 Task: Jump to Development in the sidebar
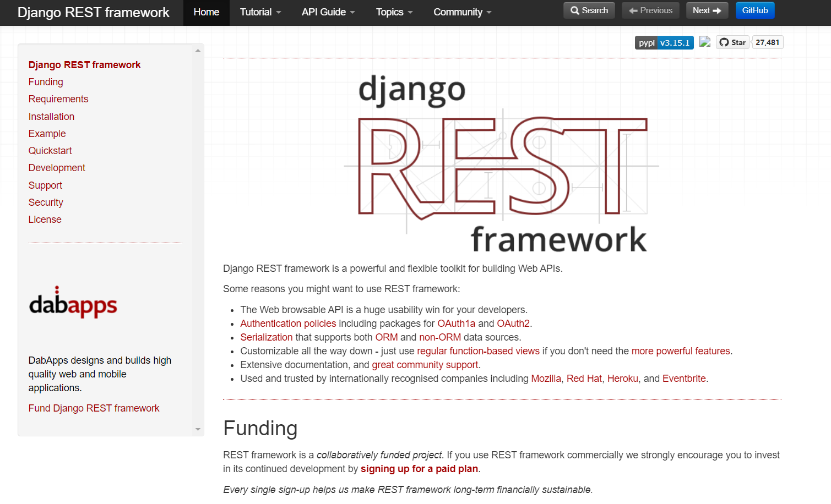tap(57, 168)
